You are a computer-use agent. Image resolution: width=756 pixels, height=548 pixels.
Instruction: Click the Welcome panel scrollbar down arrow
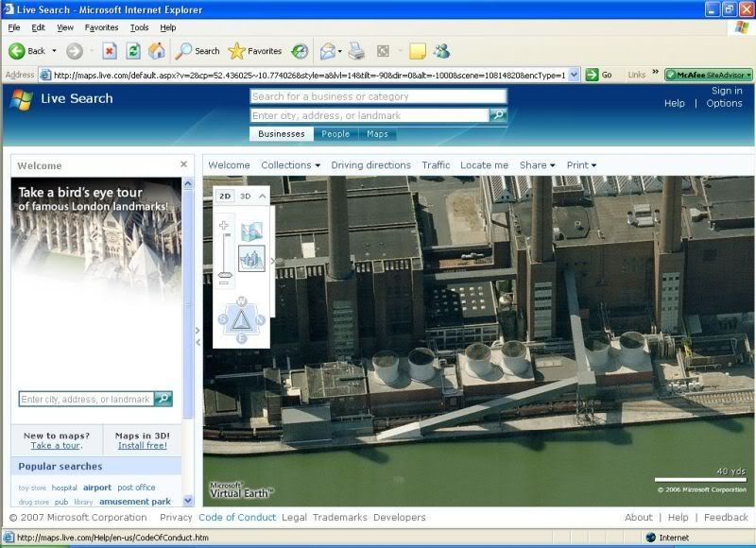188,500
